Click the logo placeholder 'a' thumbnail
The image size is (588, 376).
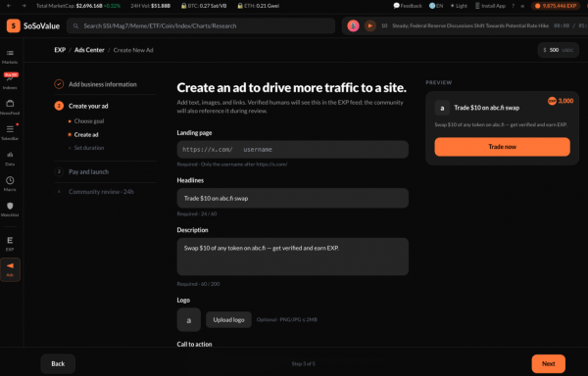tap(188, 320)
